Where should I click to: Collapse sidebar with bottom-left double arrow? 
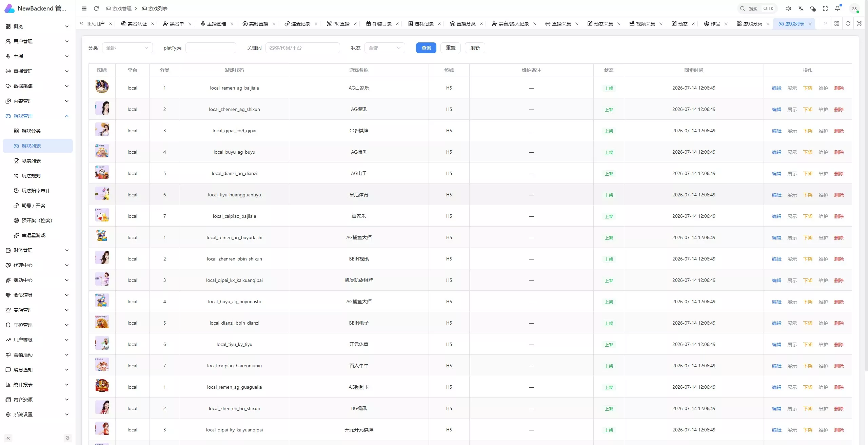(x=8, y=438)
